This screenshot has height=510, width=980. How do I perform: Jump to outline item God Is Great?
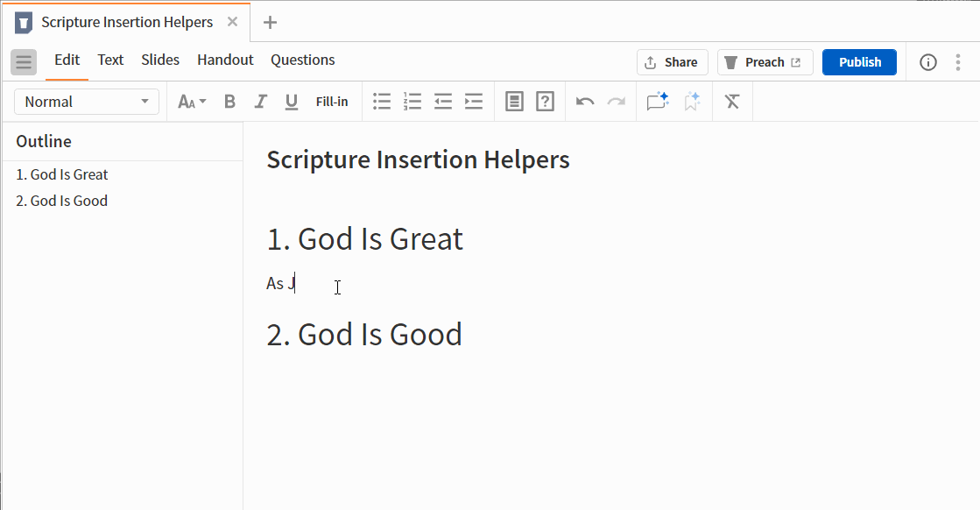coord(62,174)
